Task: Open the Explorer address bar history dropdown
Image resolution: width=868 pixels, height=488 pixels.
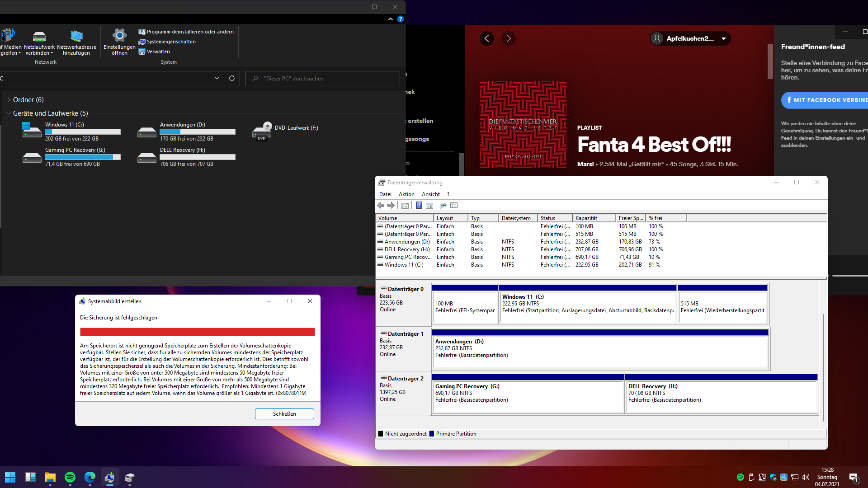Action: point(217,78)
